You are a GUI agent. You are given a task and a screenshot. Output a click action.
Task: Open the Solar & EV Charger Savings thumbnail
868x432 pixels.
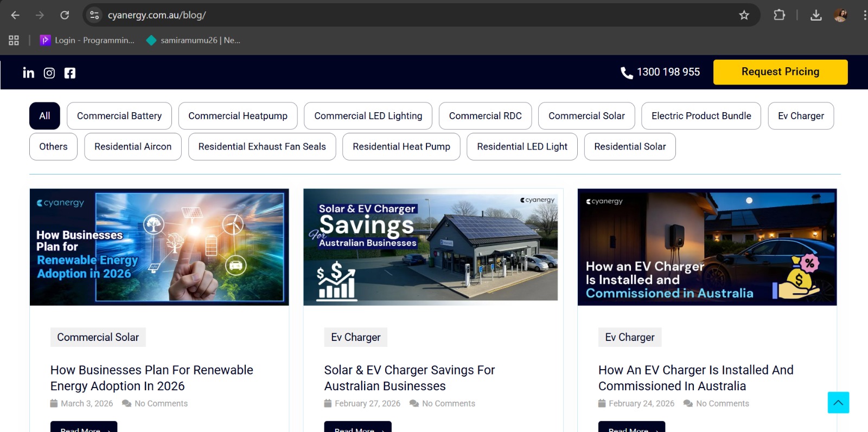coord(433,247)
